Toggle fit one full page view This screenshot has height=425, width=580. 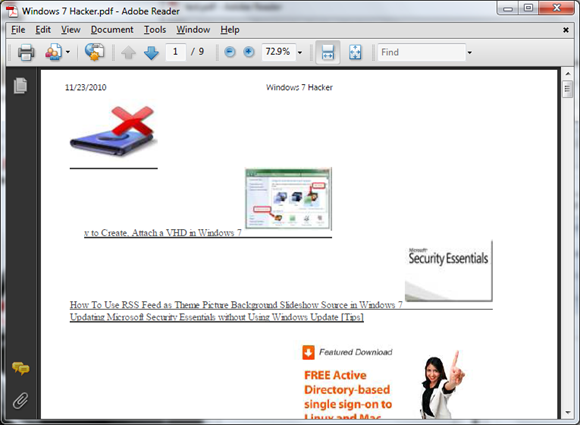(355, 52)
